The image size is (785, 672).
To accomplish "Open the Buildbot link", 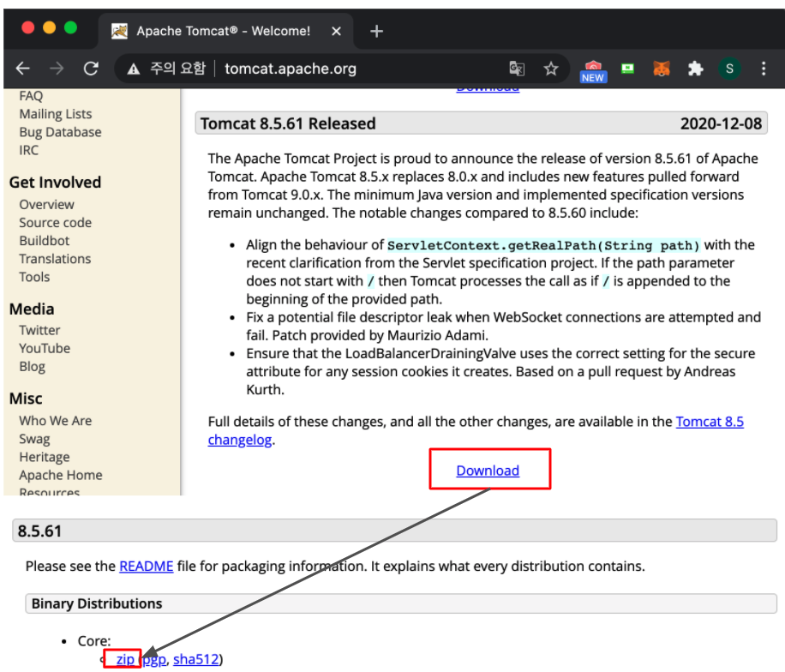I will [44, 241].
